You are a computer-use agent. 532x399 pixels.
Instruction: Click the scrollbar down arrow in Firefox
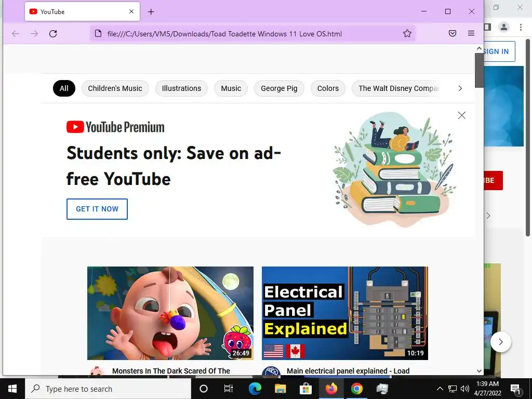tap(479, 371)
